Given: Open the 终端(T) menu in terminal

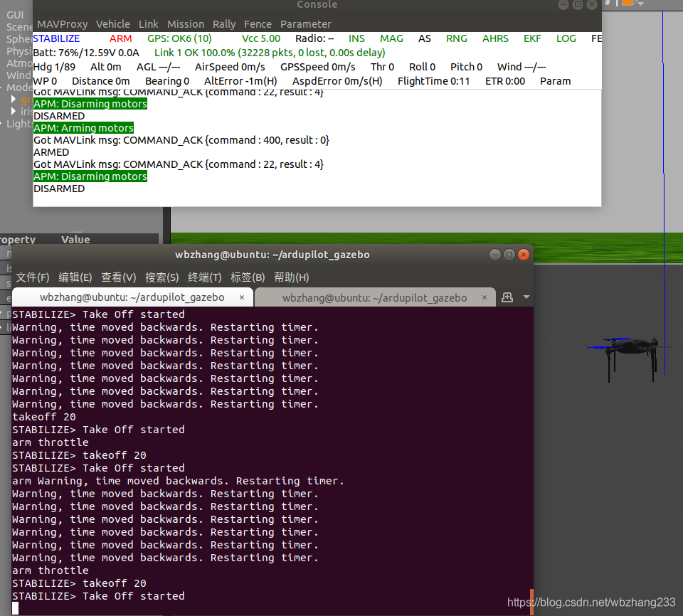Looking at the screenshot, I should click(x=204, y=277).
